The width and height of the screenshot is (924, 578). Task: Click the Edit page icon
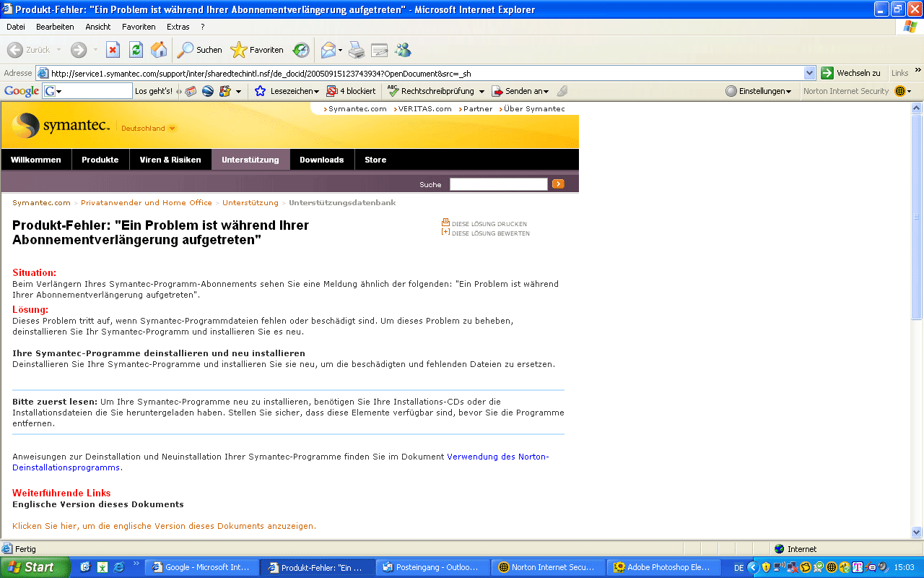click(x=380, y=50)
